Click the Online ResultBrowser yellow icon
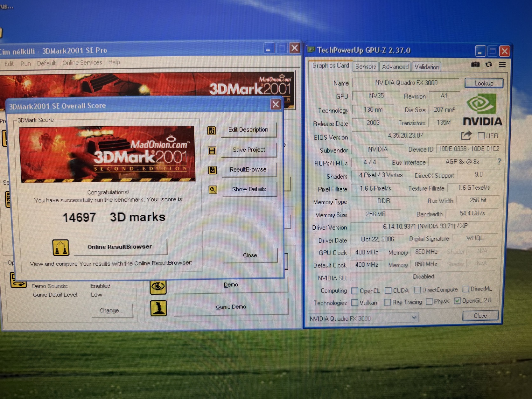 [61, 248]
